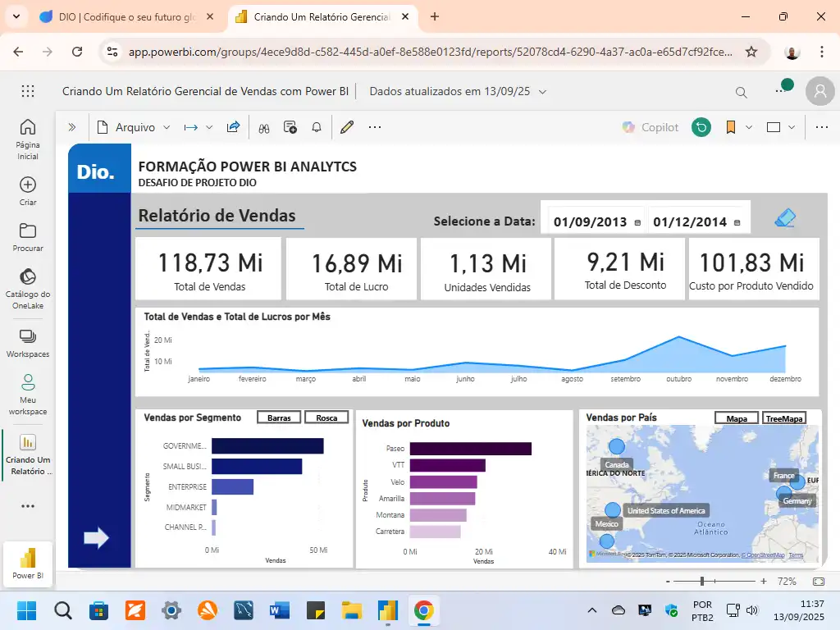Click the green reset refresh icon
This screenshot has width=840, height=630.
[x=701, y=127]
